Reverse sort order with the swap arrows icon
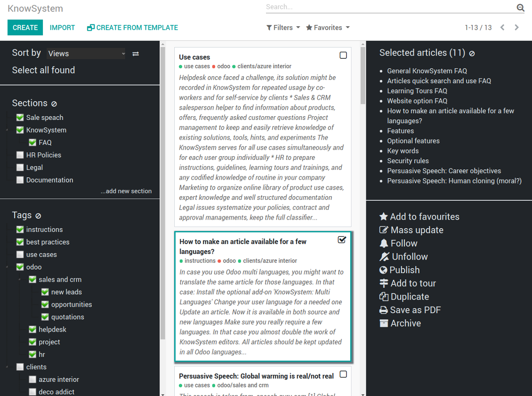The width and height of the screenshot is (532, 396). click(136, 54)
